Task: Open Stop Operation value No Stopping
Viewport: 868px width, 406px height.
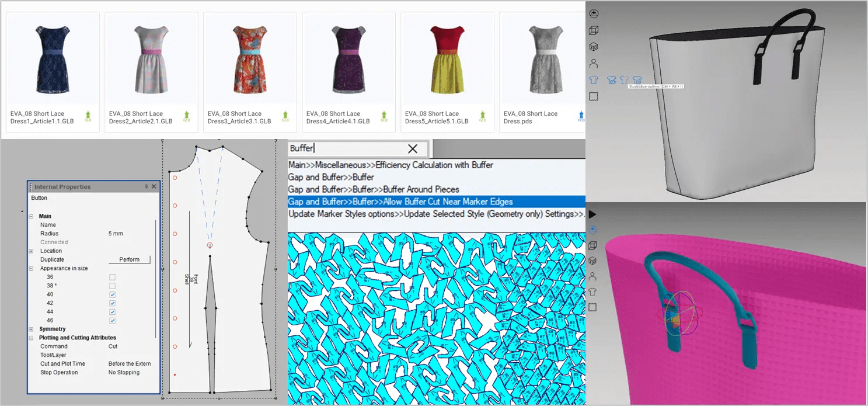Action: [x=124, y=373]
